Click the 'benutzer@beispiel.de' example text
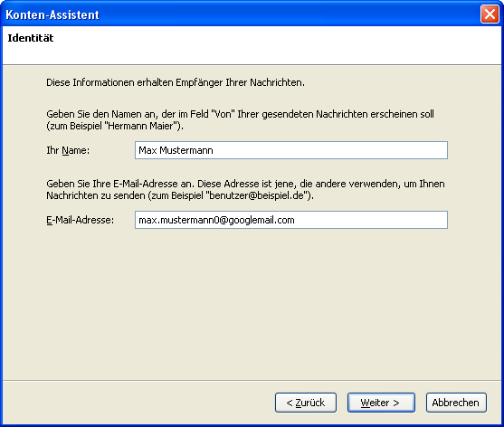The height and width of the screenshot is (427, 504). [x=256, y=195]
